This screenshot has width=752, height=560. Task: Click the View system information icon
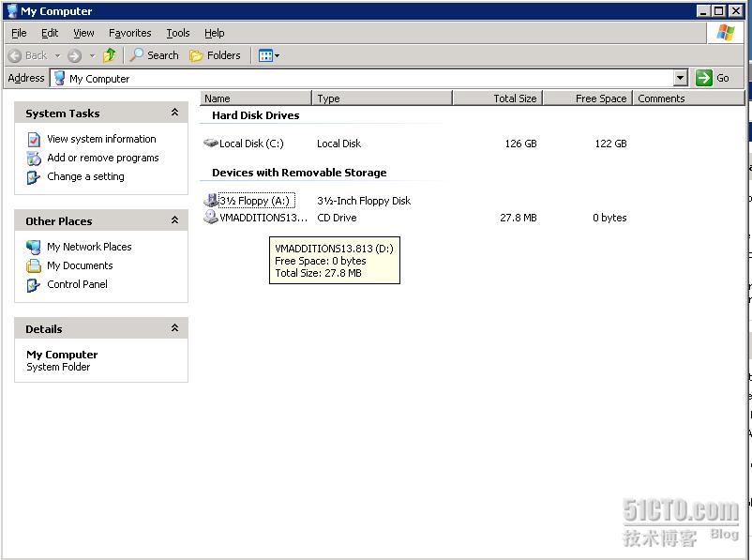[x=34, y=140]
